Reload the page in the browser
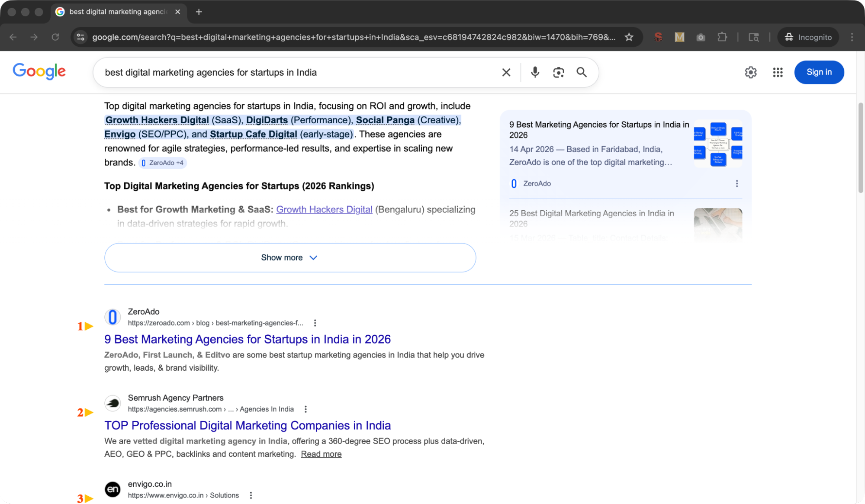The height and width of the screenshot is (504, 865). tap(55, 37)
